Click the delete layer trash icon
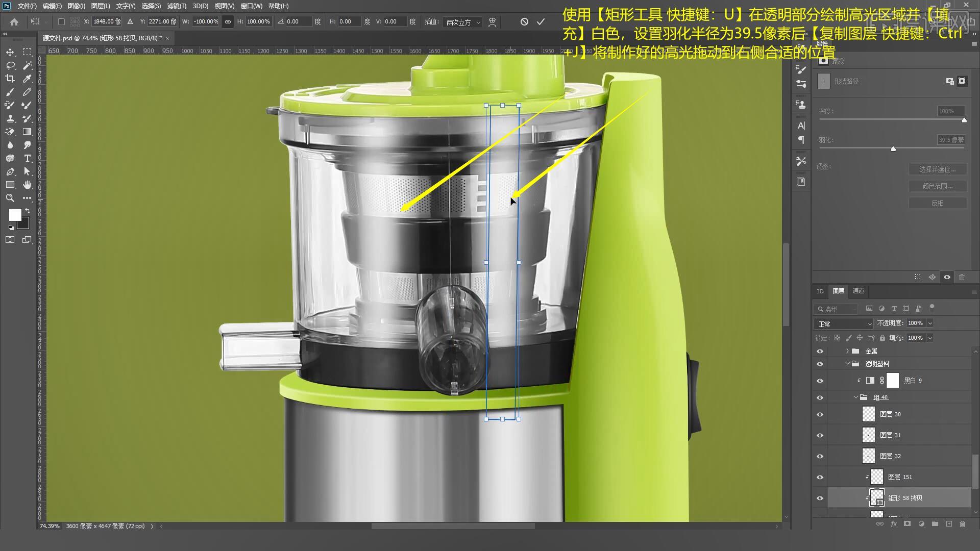Screen dimensions: 980x551 (962, 524)
